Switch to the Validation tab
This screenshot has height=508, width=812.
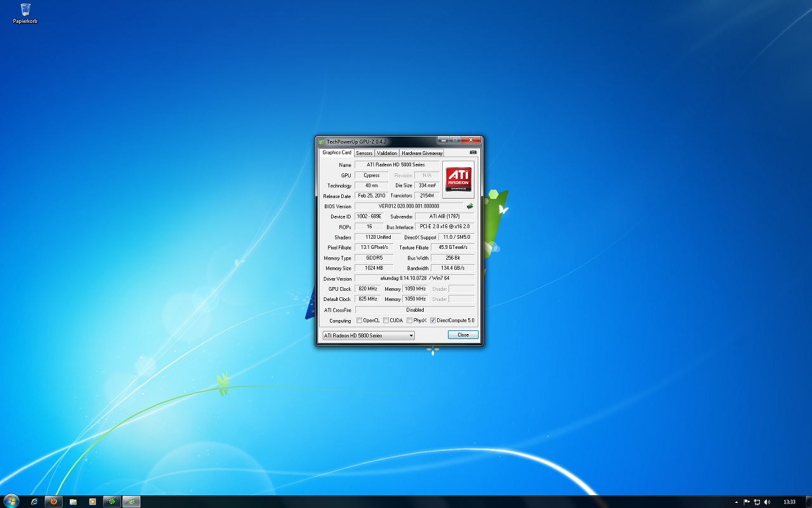pyautogui.click(x=387, y=153)
